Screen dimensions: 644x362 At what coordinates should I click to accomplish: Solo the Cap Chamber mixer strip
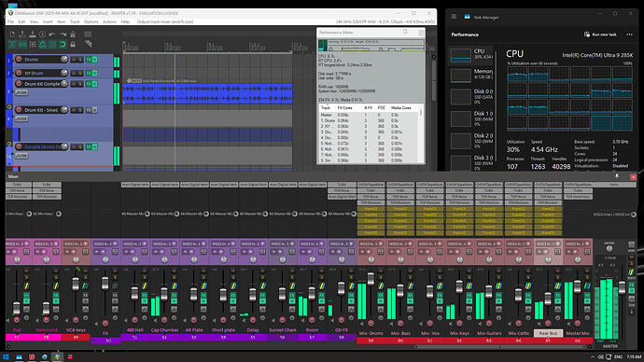pos(174,277)
